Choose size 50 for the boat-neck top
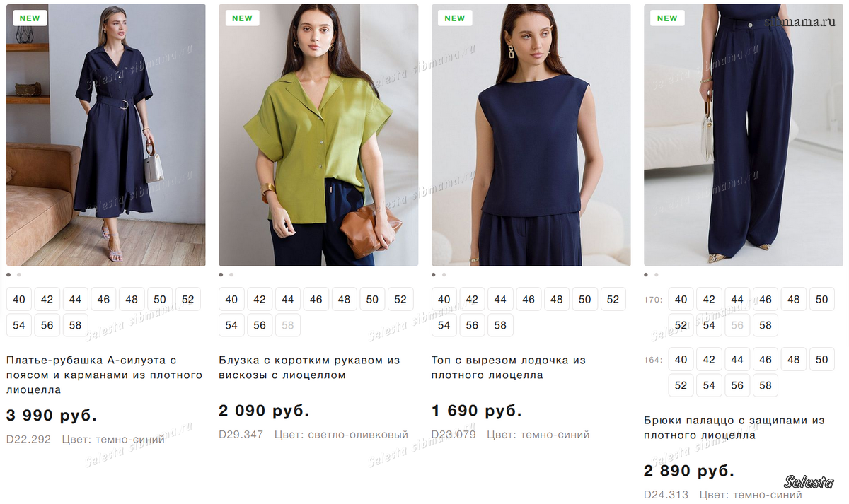 pyautogui.click(x=584, y=299)
